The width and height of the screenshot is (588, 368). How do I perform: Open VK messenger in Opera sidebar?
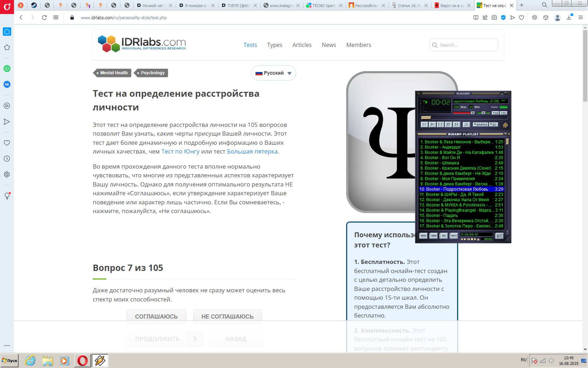click(x=7, y=84)
